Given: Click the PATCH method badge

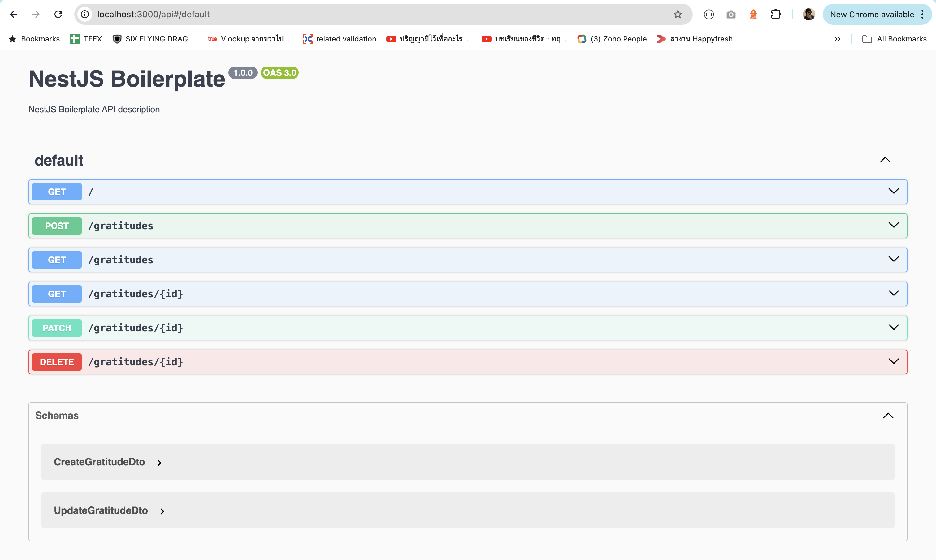Looking at the screenshot, I should [x=57, y=328].
